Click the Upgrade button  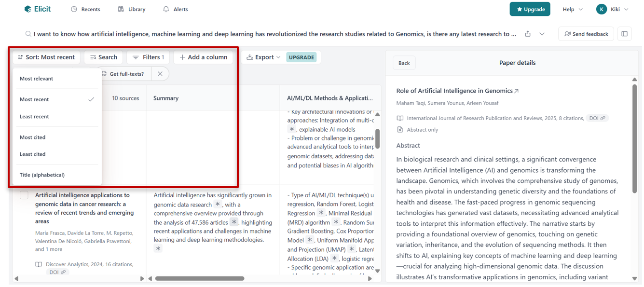(x=530, y=9)
